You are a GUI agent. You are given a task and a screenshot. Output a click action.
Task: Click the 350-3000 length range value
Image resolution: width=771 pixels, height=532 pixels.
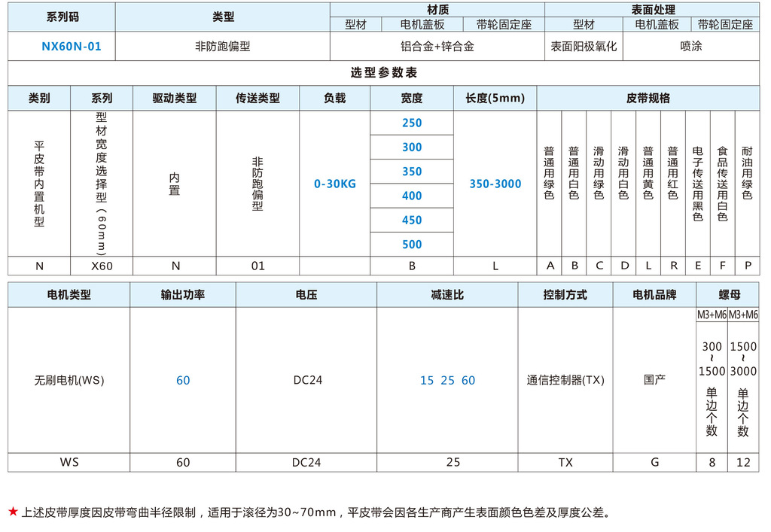click(x=495, y=184)
